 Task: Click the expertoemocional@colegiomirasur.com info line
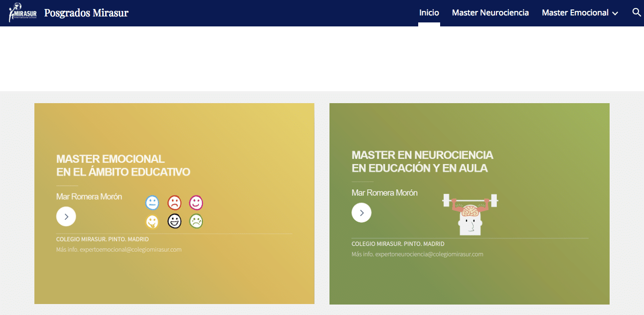(x=119, y=249)
